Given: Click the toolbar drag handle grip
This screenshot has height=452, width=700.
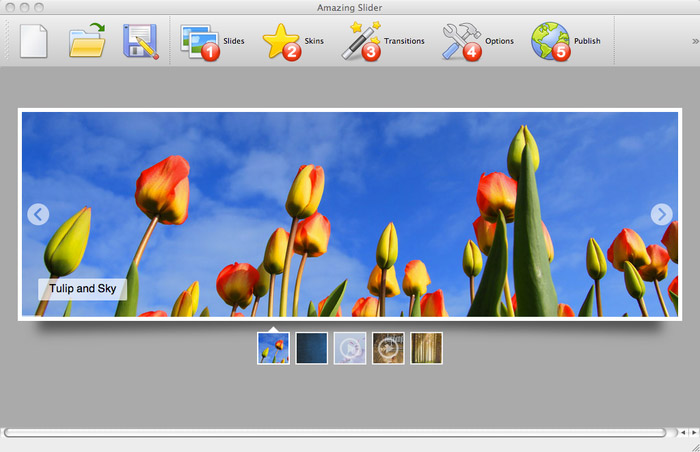Looking at the screenshot, I should [x=6, y=41].
